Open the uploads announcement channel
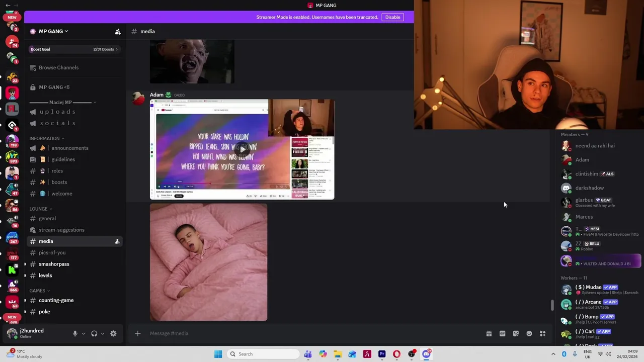This screenshot has height=362, width=644. tap(74, 112)
